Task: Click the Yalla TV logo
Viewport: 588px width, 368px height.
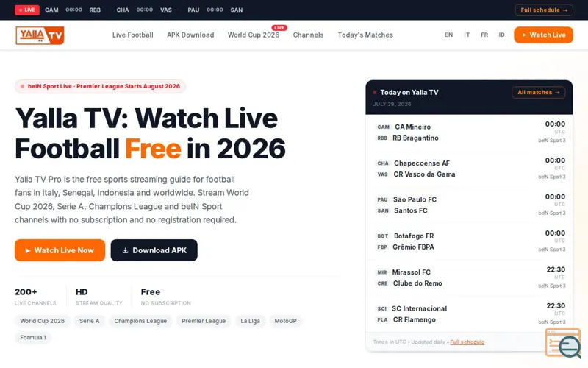Action: [40, 35]
